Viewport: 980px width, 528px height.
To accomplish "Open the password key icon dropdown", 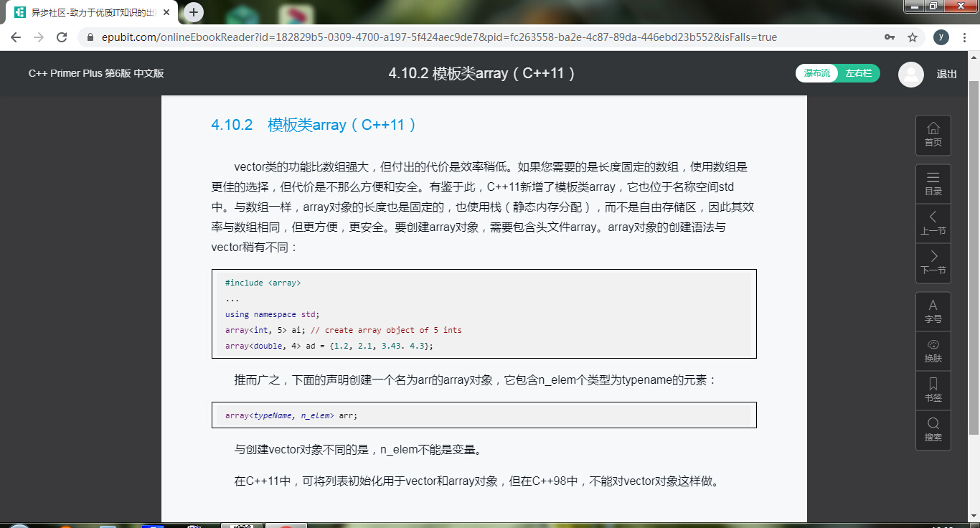I will click(x=890, y=37).
